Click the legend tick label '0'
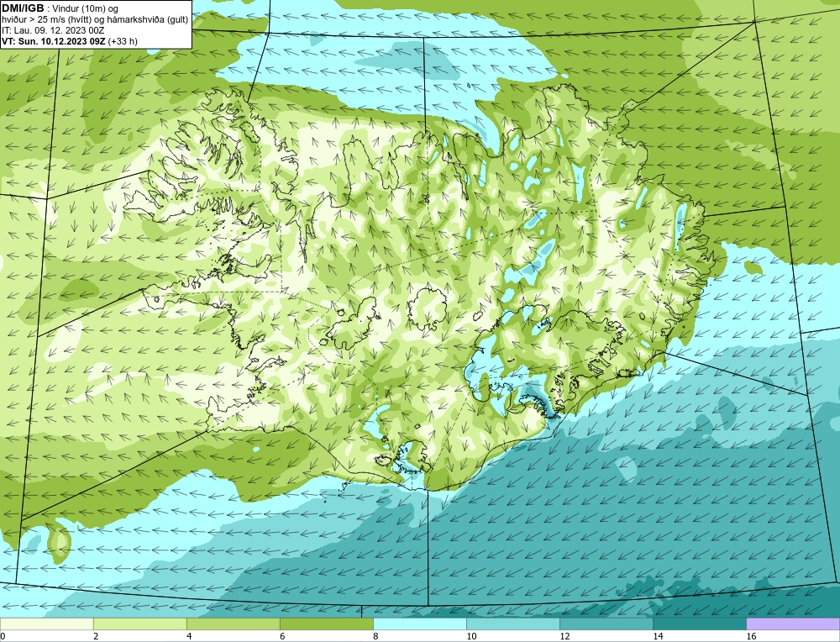The height and width of the screenshot is (642, 840). pyautogui.click(x=3, y=636)
